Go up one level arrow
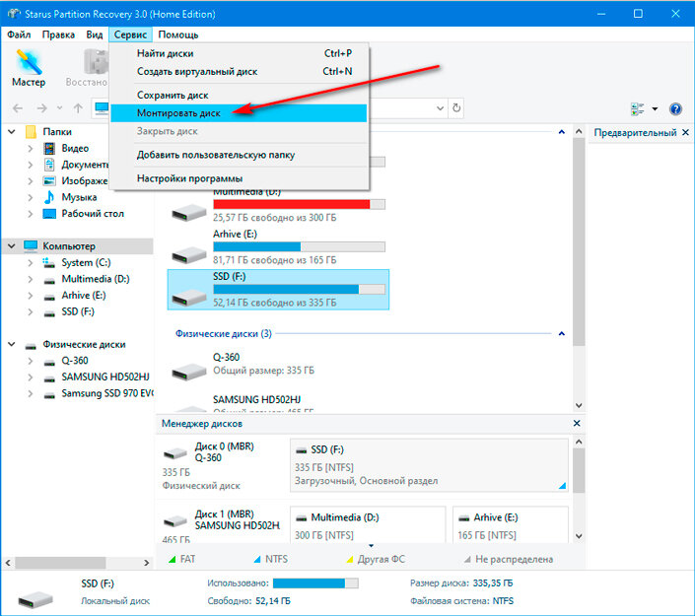The image size is (695, 616). 78,108
